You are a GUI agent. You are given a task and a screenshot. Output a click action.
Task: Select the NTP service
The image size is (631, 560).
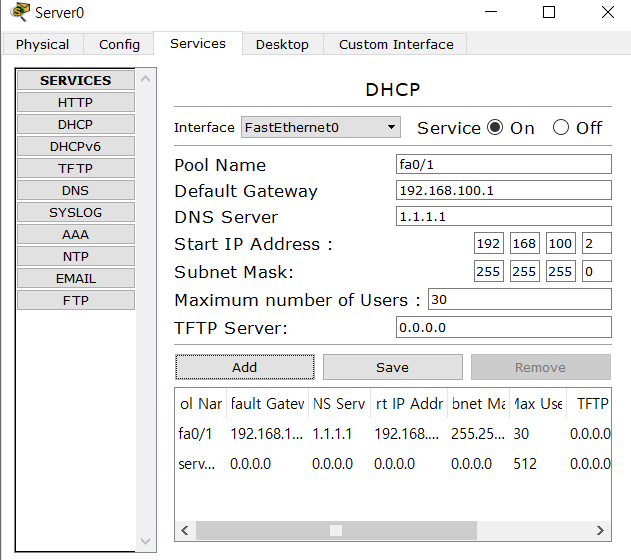pos(76,256)
